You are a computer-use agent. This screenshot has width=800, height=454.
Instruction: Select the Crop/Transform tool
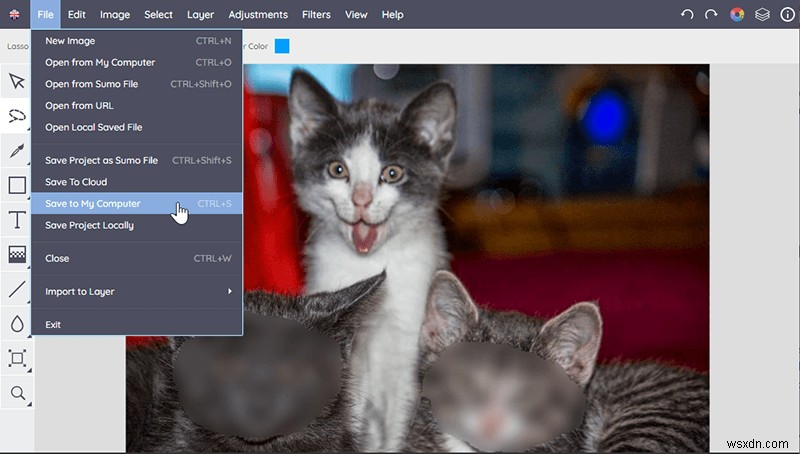tap(17, 358)
